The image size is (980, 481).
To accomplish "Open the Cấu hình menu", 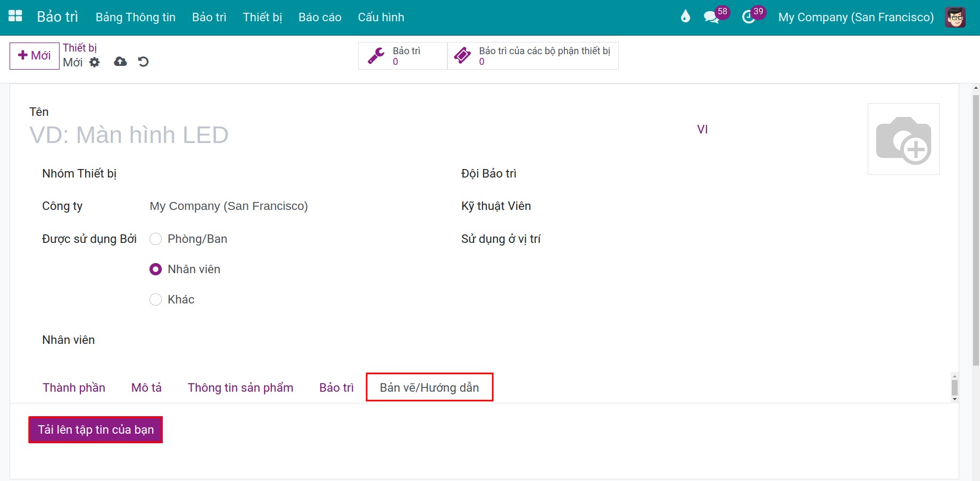I will click(381, 17).
